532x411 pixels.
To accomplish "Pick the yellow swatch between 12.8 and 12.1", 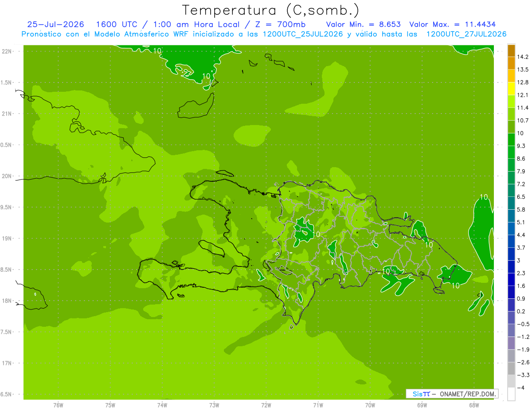I will [511, 89].
